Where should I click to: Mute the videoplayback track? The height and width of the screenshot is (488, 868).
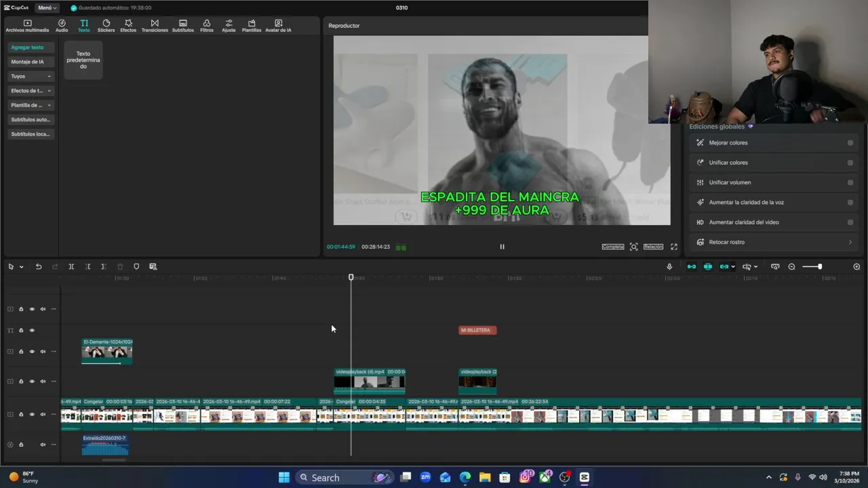tap(43, 382)
